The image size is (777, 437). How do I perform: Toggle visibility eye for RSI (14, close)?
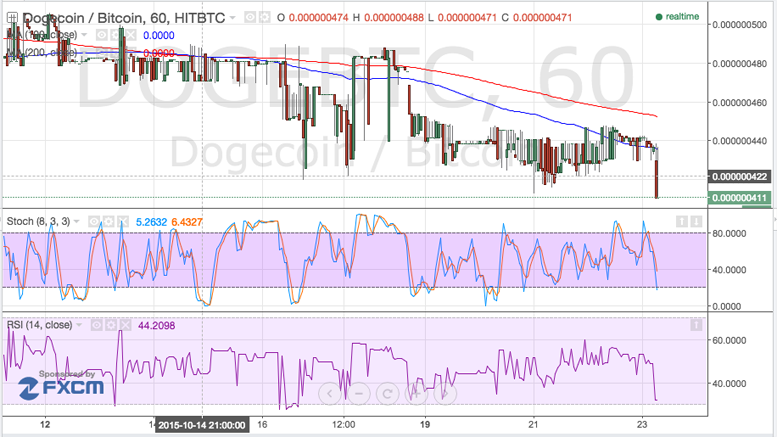[x=97, y=325]
